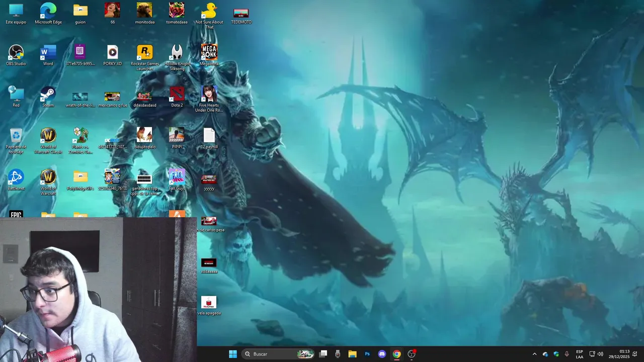Open the OneDrive tray icon
Screen dimensions: 644x362
pos(545,354)
